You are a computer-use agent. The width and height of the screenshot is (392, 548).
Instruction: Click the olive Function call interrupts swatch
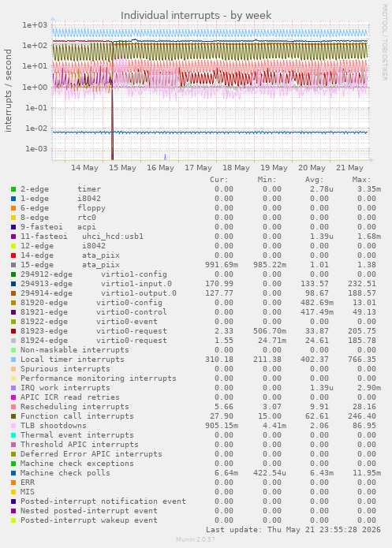tap(13, 416)
